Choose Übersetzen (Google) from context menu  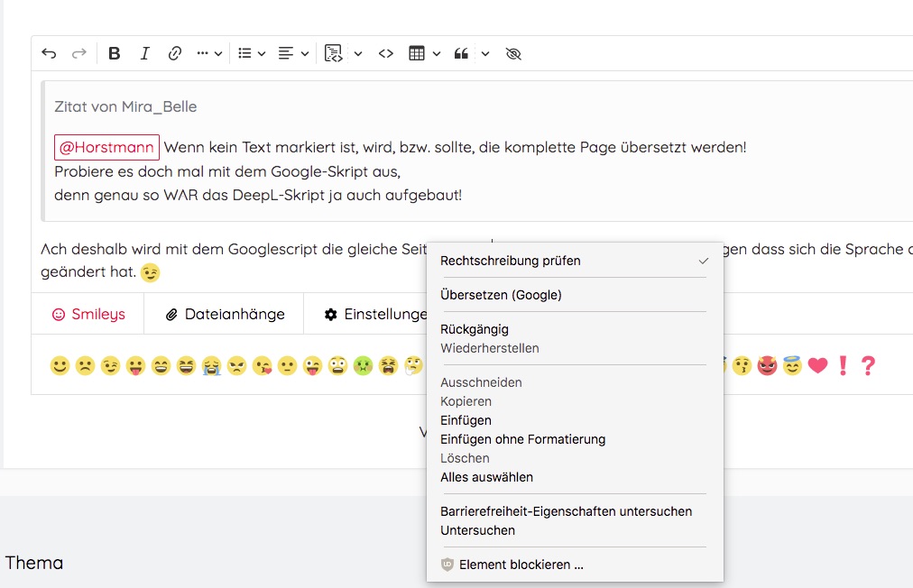[501, 295]
